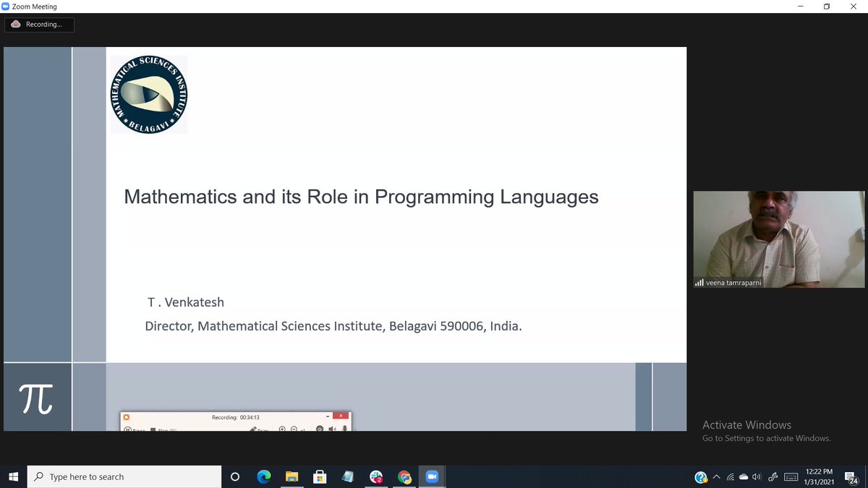Click the veena tamraparni video thumbnail

coord(779,239)
